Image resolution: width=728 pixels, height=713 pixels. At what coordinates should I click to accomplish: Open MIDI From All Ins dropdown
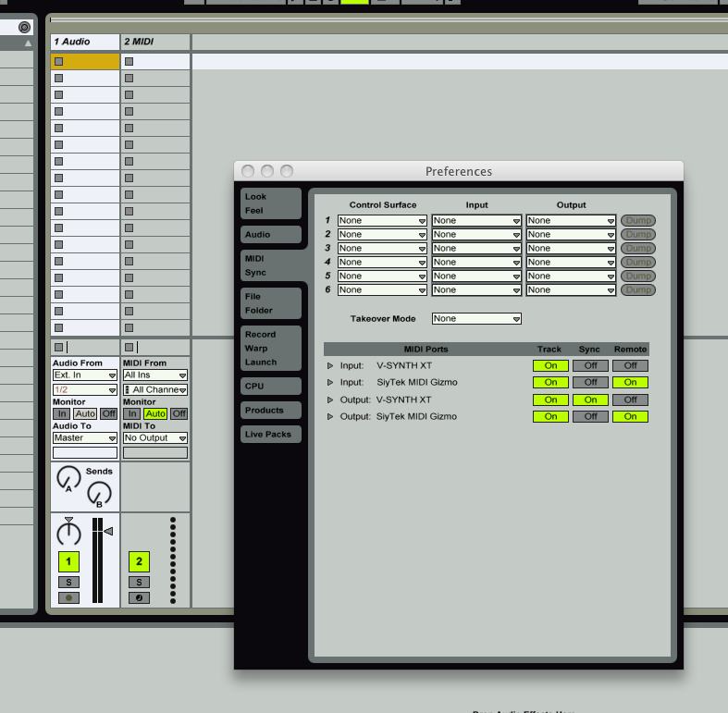(155, 375)
